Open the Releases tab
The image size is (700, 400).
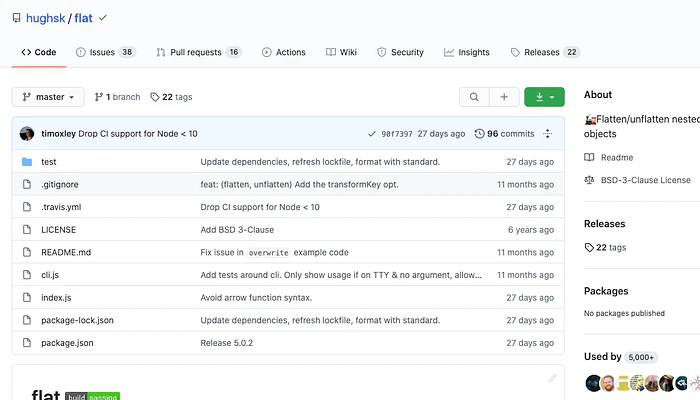click(x=545, y=52)
